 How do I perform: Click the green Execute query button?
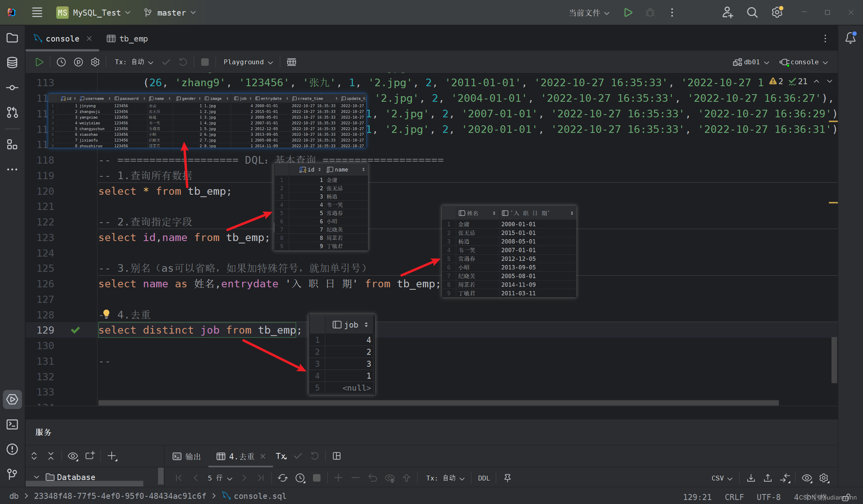click(39, 62)
